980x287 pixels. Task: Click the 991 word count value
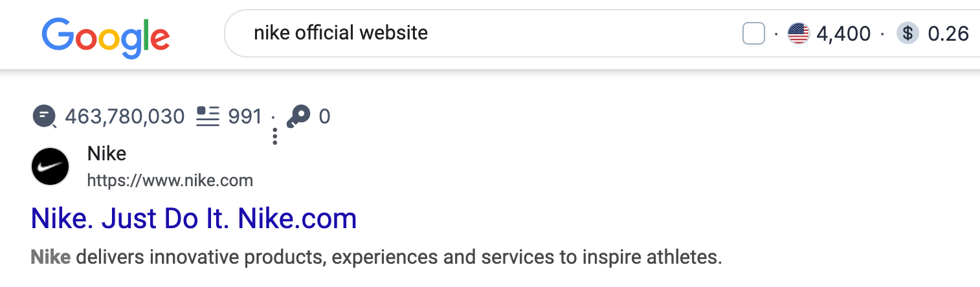(245, 117)
